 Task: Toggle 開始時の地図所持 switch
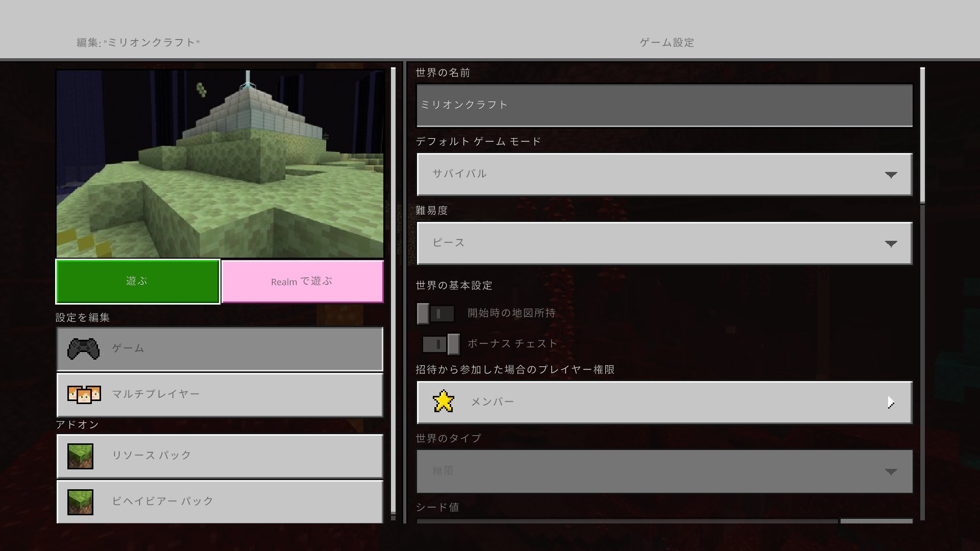click(435, 313)
